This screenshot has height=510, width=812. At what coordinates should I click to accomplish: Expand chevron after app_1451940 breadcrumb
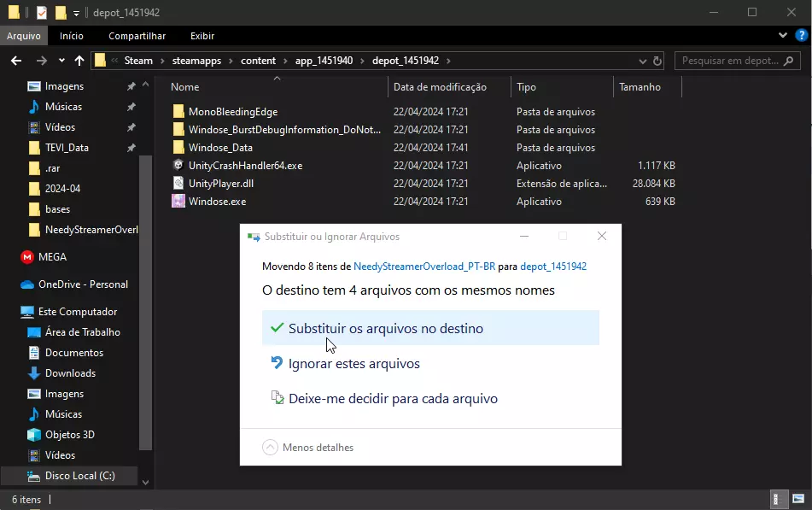pyautogui.click(x=362, y=62)
